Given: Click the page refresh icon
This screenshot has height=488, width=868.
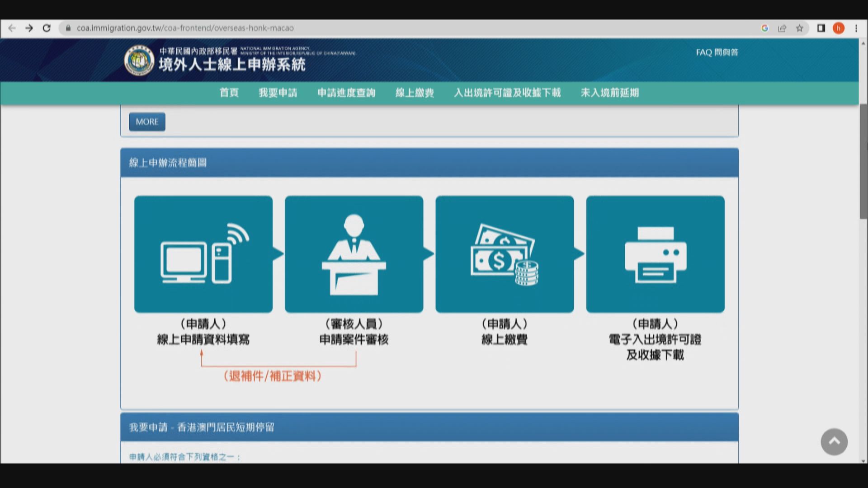Looking at the screenshot, I should pyautogui.click(x=47, y=28).
